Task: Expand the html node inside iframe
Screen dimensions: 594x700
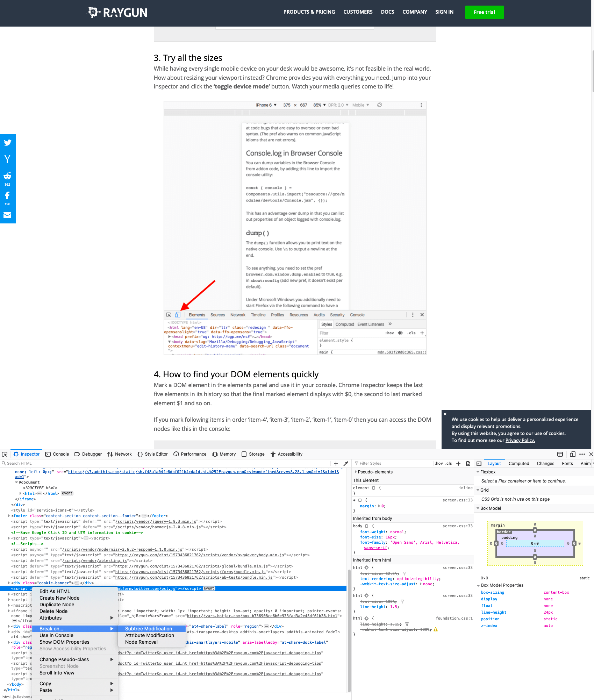Action: (x=20, y=494)
